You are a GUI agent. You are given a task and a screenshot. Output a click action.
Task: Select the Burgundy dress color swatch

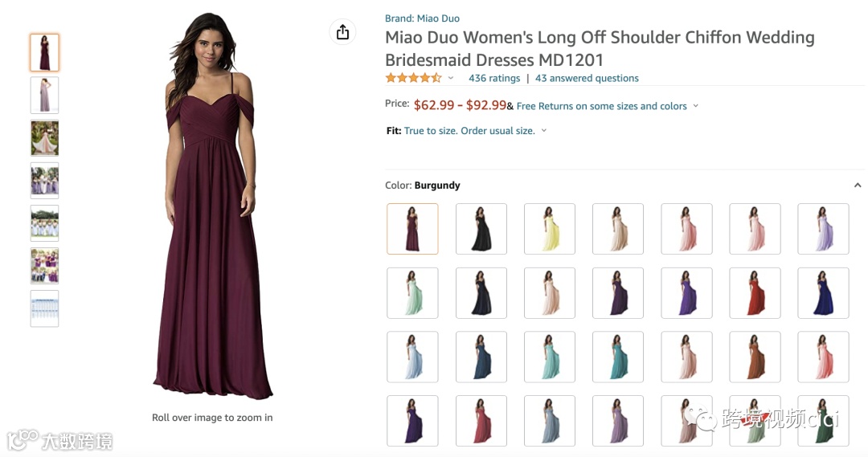412,229
